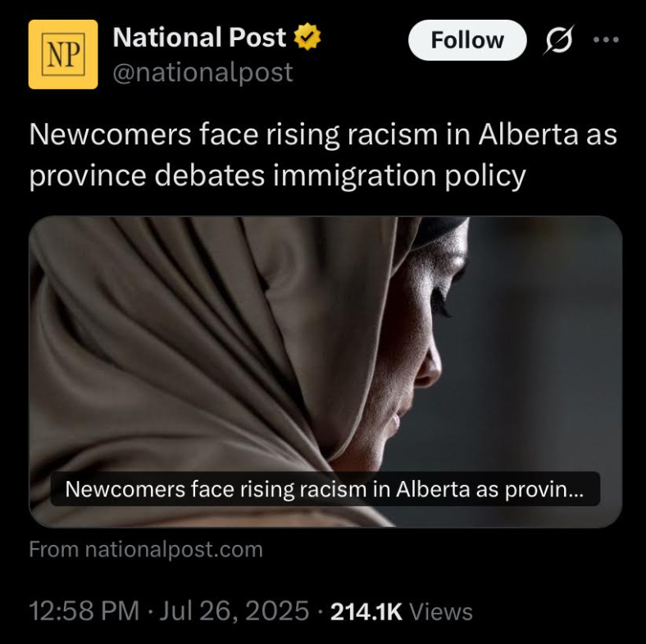
Task: Click the 12:58 PM post timestamp
Action: point(84,610)
